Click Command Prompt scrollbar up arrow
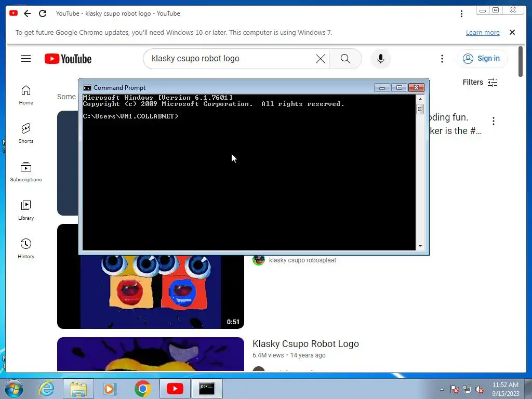This screenshot has height=399, width=532. click(420, 99)
